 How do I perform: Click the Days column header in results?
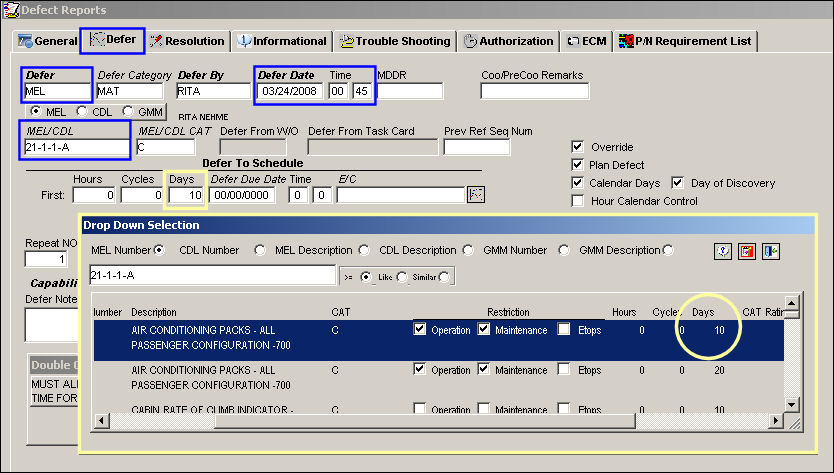pos(703,312)
